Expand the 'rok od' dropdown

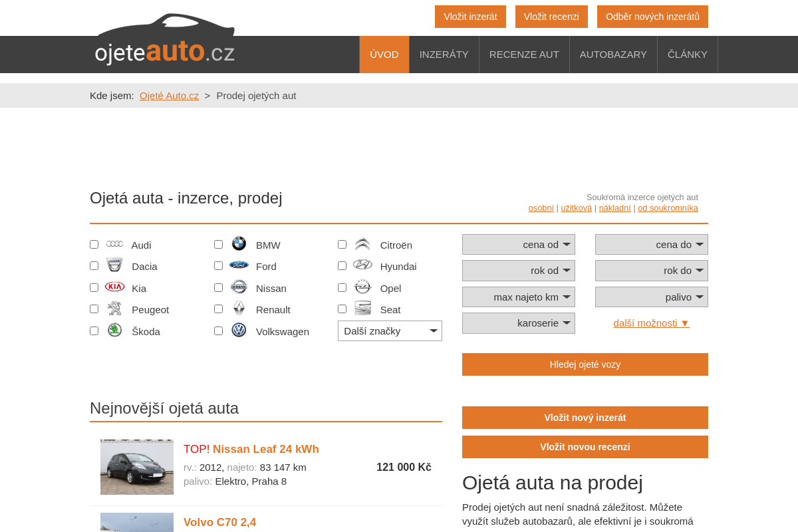[x=519, y=270]
